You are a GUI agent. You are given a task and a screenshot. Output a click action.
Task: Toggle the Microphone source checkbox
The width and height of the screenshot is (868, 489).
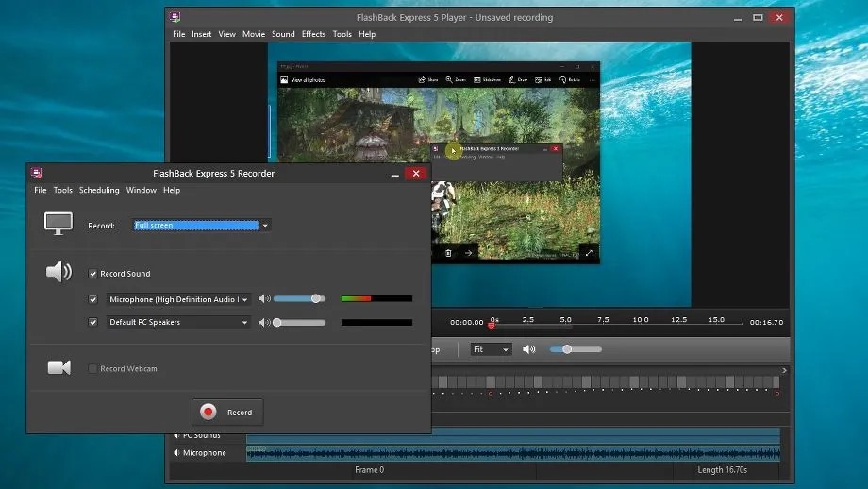click(x=92, y=299)
